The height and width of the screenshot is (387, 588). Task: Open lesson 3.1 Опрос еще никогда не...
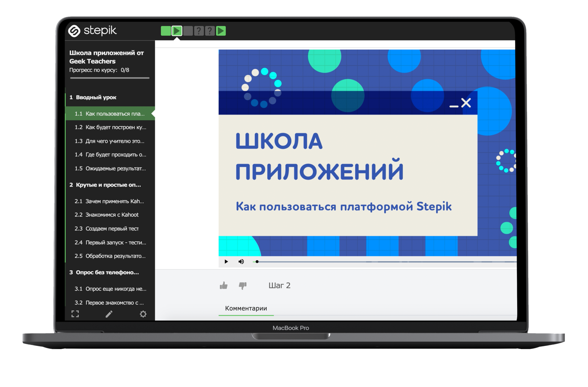coord(110,289)
